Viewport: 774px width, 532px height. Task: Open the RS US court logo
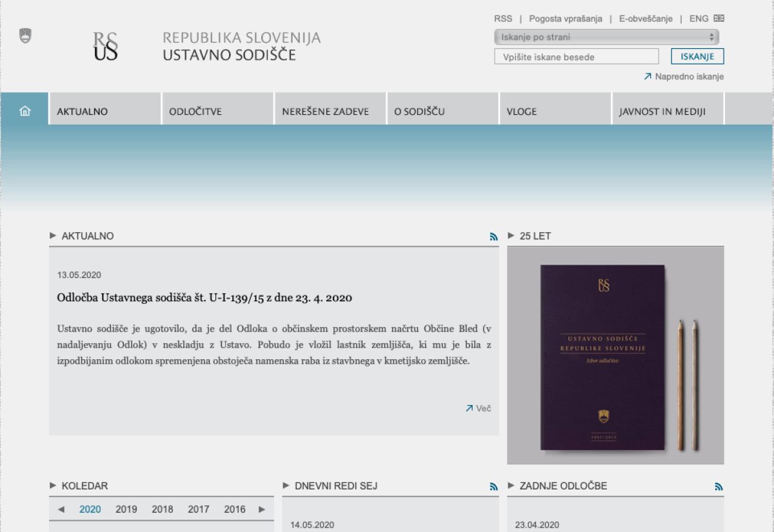[x=106, y=46]
